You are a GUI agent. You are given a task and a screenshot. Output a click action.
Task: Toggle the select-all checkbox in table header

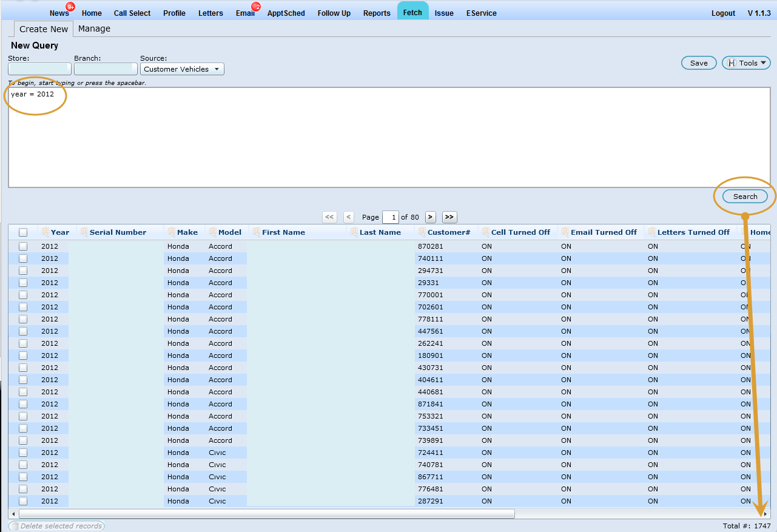pyautogui.click(x=23, y=232)
